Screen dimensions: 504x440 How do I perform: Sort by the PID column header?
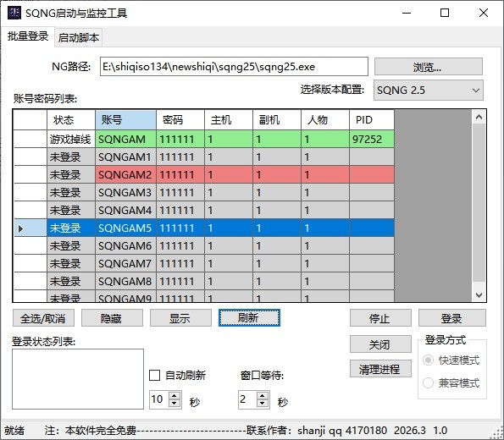(372, 120)
